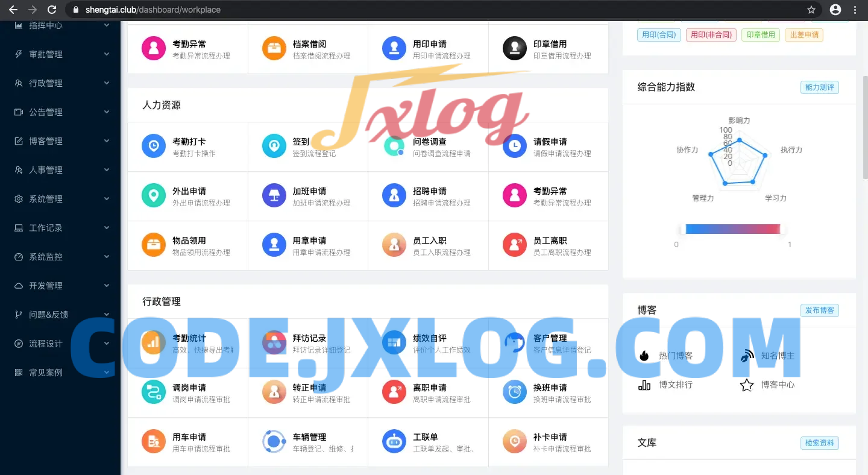
Task: Open the 工联单 robot icon
Action: point(394,442)
